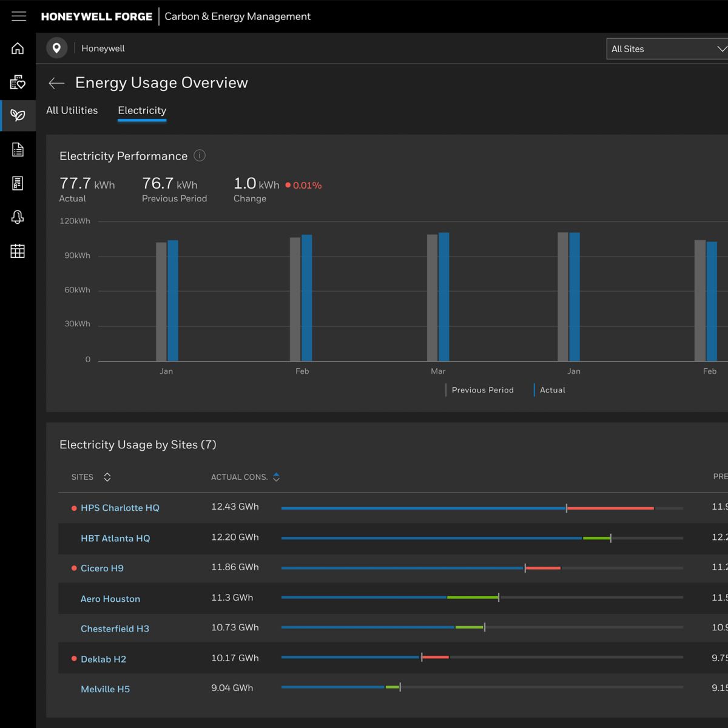Sort by Actual Cons. column arrows
This screenshot has width=728, height=728.
[277, 477]
